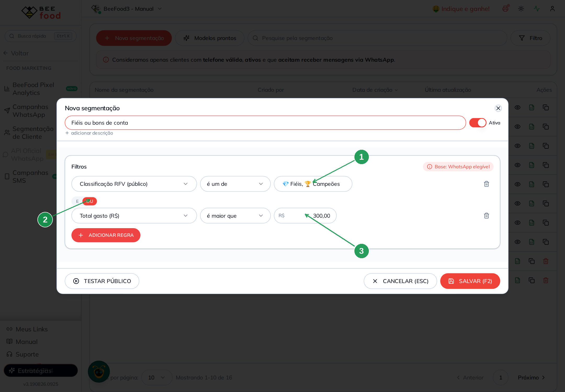Click the BeeFood logo
Viewport: 565px width, 392px height.
pos(41,13)
